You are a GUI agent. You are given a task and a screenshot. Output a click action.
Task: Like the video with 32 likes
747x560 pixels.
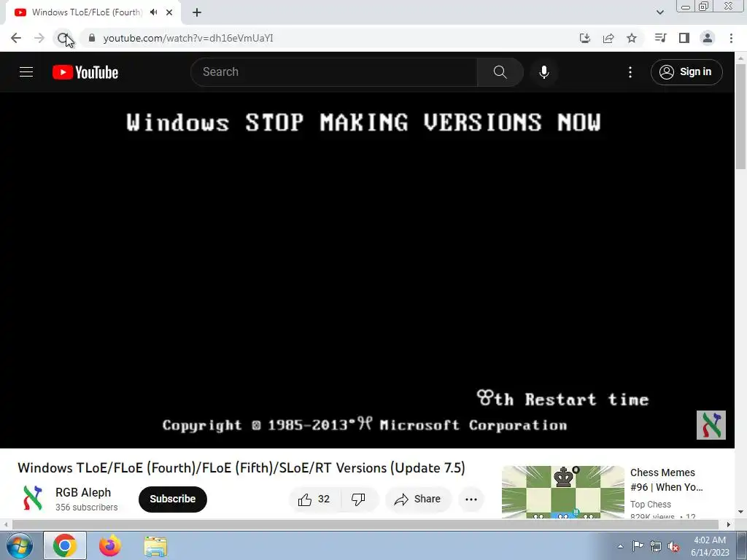[x=314, y=499]
